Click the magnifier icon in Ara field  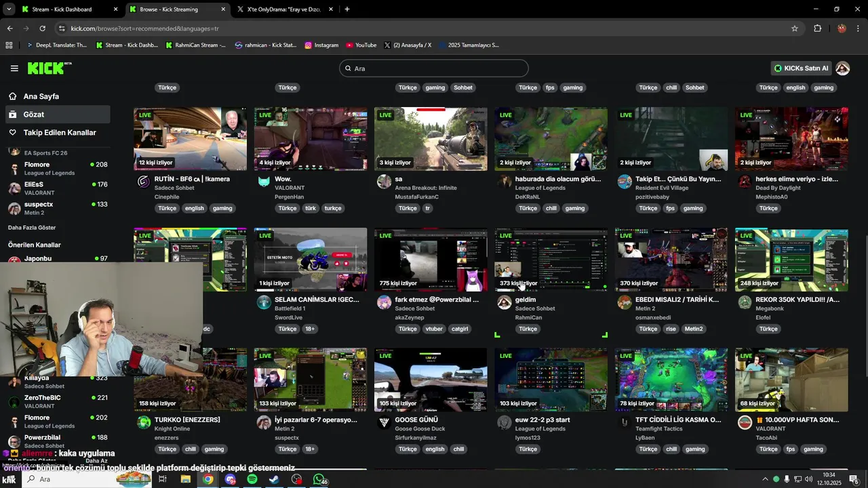coord(348,68)
